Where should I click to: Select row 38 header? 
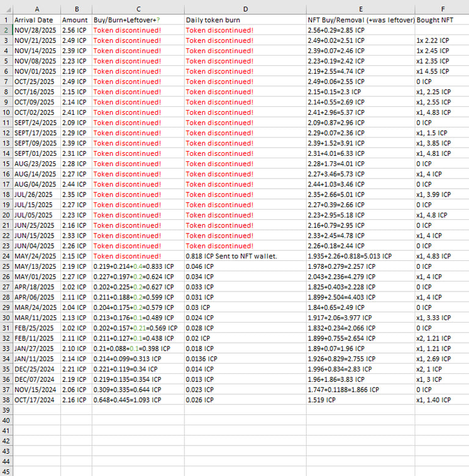click(x=6, y=400)
